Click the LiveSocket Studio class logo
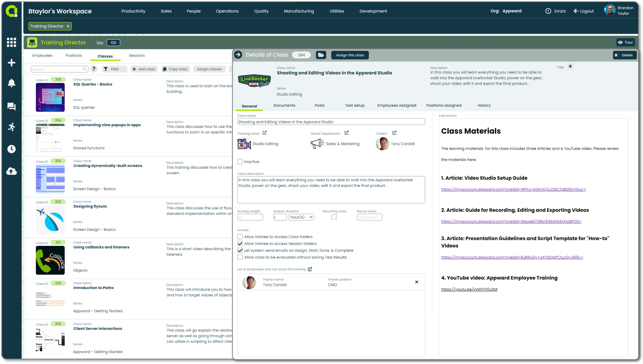This screenshot has height=364, width=643. [x=254, y=81]
